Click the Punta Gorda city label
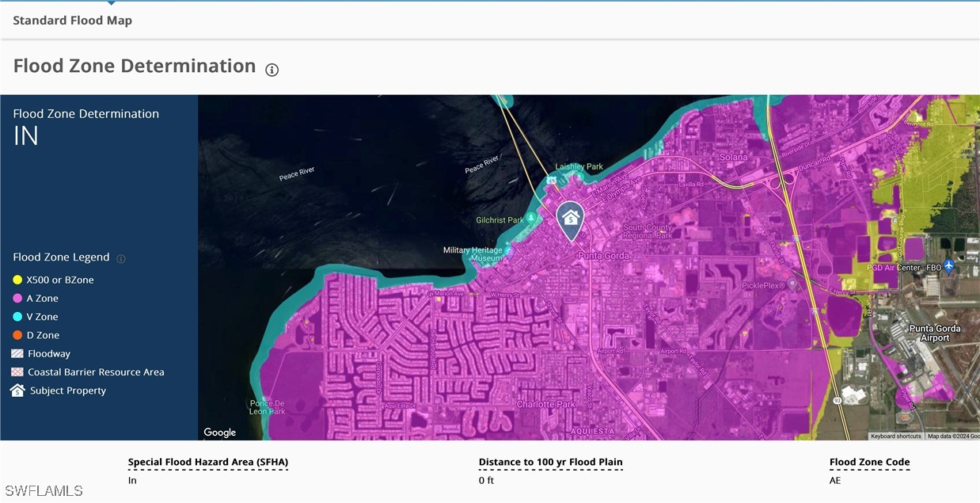 (x=603, y=256)
